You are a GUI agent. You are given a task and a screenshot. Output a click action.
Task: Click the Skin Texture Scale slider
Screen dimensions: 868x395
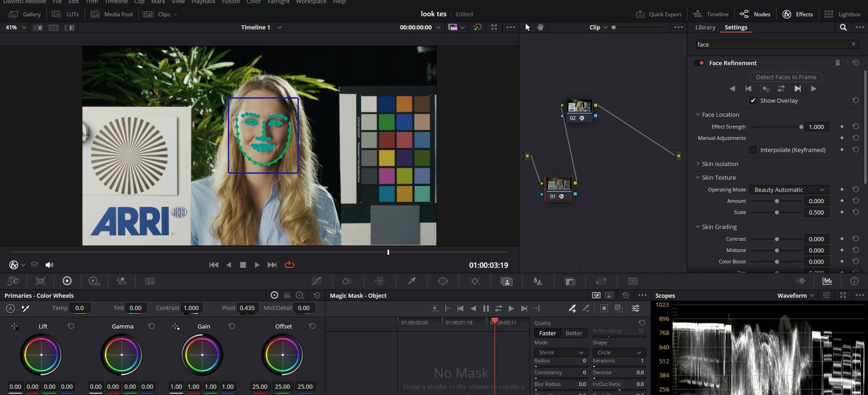pyautogui.click(x=776, y=212)
